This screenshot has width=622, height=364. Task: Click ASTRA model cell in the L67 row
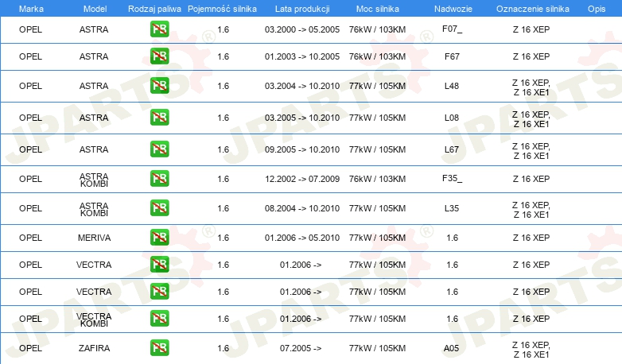pos(94,149)
